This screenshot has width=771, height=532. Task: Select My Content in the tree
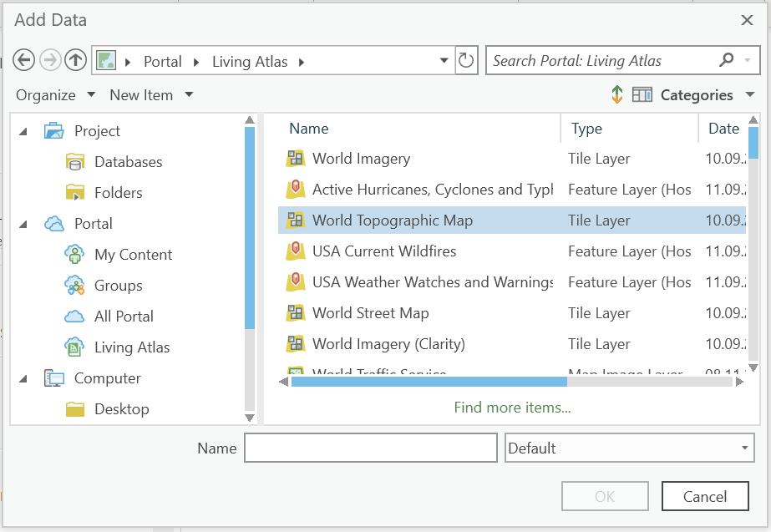(x=134, y=254)
